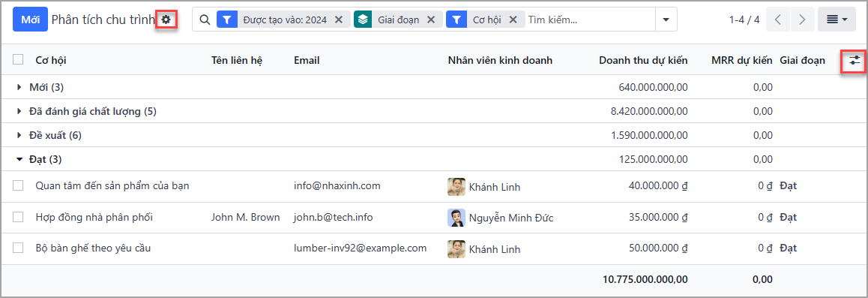868x298 pixels.
Task: Click group total 8.420.000.000,00
Action: (x=649, y=111)
